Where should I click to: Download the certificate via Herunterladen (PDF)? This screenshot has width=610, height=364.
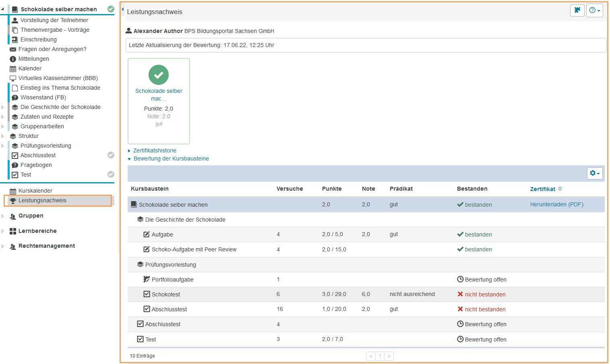(556, 204)
